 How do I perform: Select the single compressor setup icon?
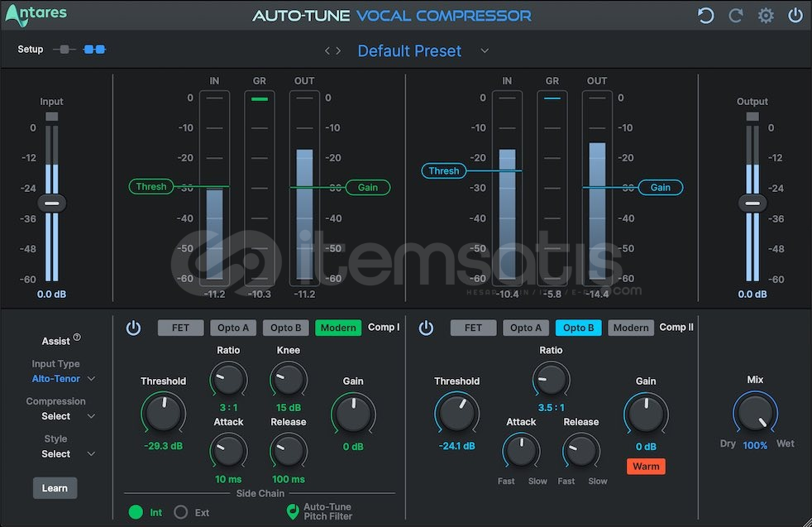[x=64, y=50]
